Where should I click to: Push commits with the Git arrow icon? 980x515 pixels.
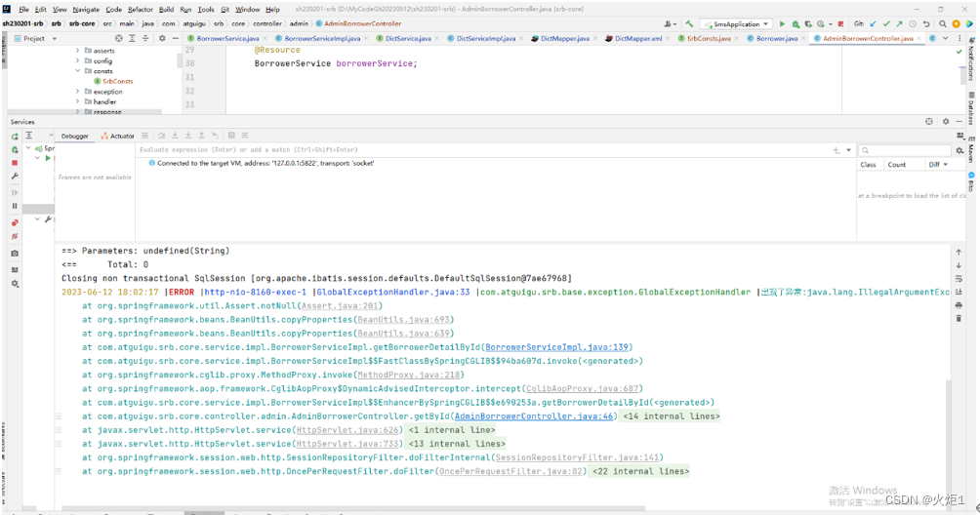[899, 23]
